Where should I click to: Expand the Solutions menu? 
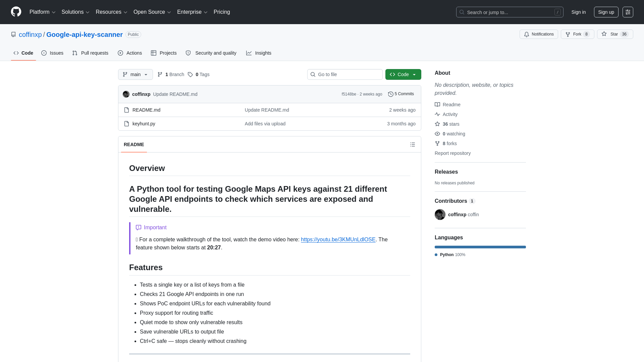coord(75,12)
